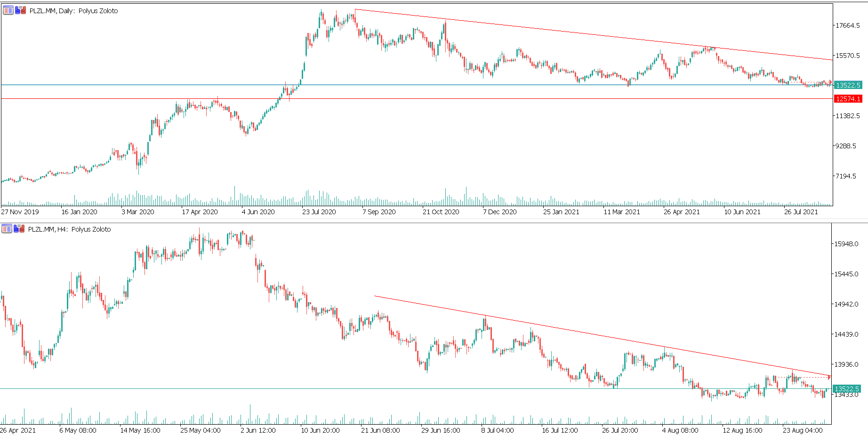Click the '3 Mar 2020' date label
This screenshot has width=868, height=435.
(138, 212)
